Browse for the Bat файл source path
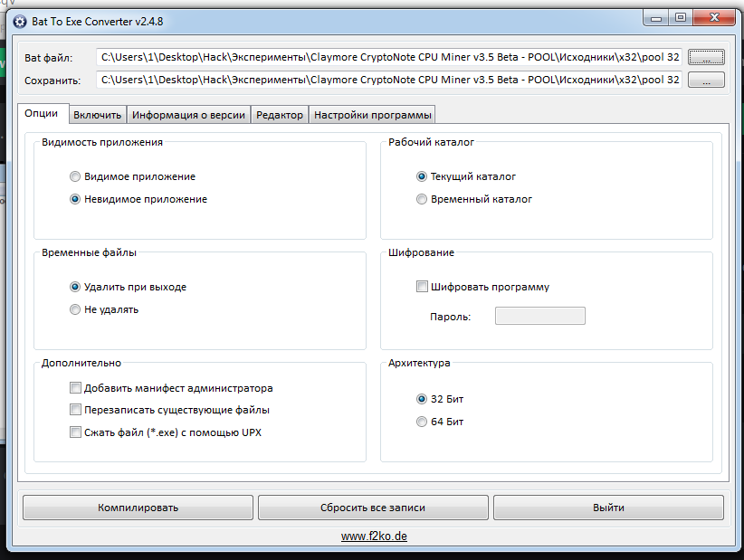Viewport: 744px width, 560px height. point(706,57)
